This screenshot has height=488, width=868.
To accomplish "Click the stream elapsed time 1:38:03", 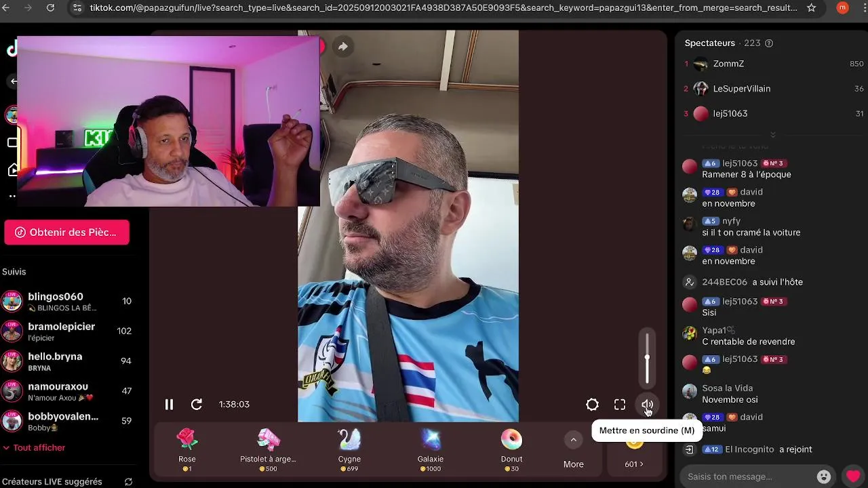I will pyautogui.click(x=234, y=405).
